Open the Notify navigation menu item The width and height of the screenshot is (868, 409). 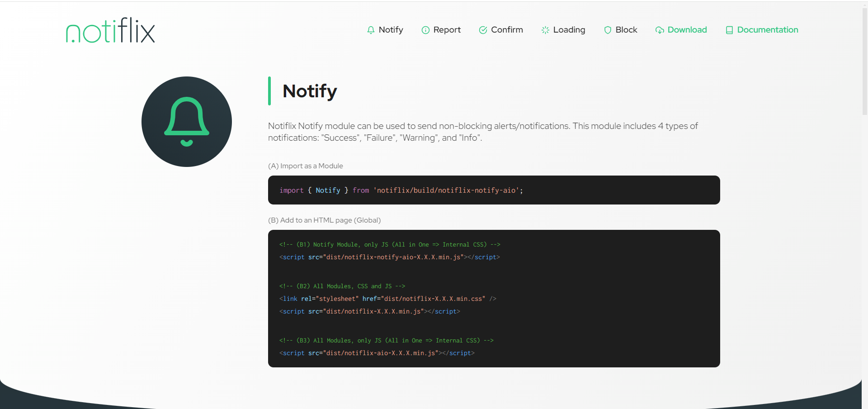[391, 30]
